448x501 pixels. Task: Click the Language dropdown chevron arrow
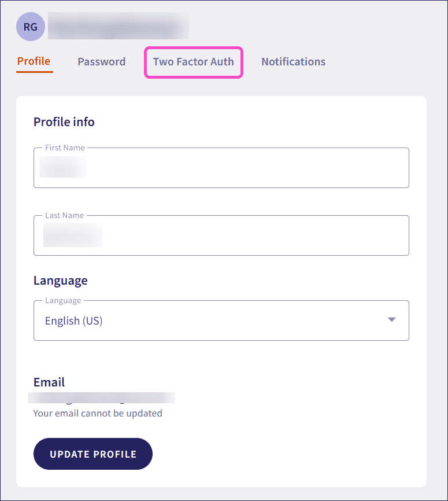tap(392, 319)
